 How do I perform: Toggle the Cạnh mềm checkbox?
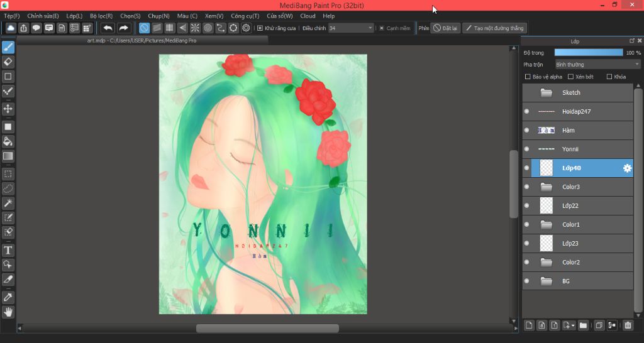click(382, 28)
